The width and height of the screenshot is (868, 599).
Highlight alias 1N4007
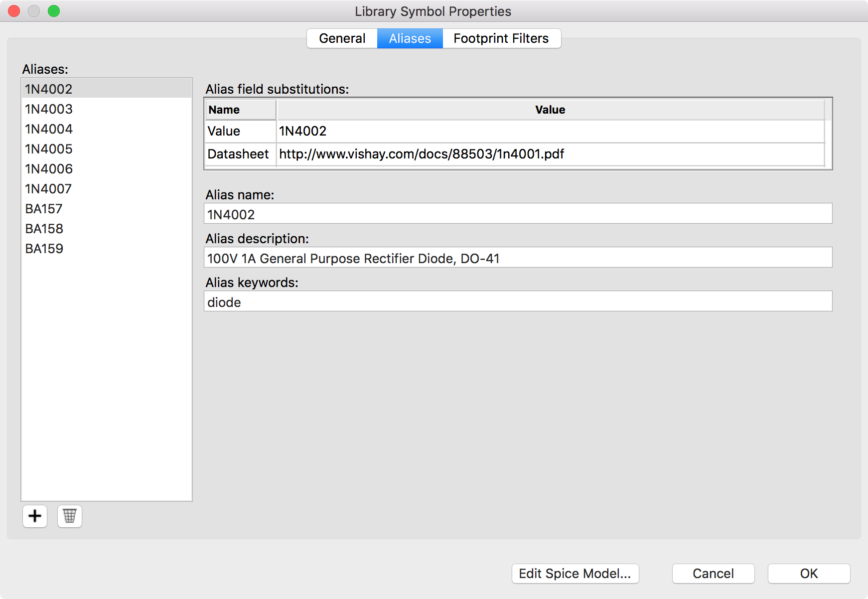[48, 189]
